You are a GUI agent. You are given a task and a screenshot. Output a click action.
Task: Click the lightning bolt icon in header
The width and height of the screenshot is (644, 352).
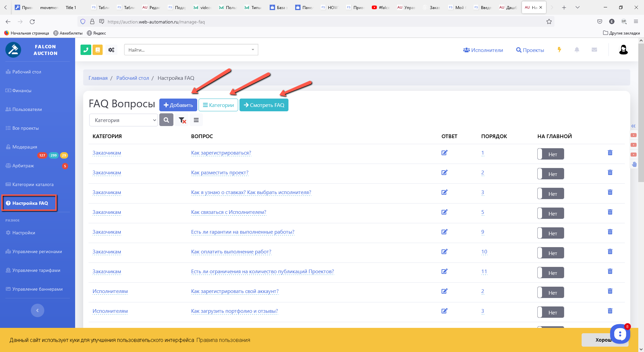pos(559,50)
